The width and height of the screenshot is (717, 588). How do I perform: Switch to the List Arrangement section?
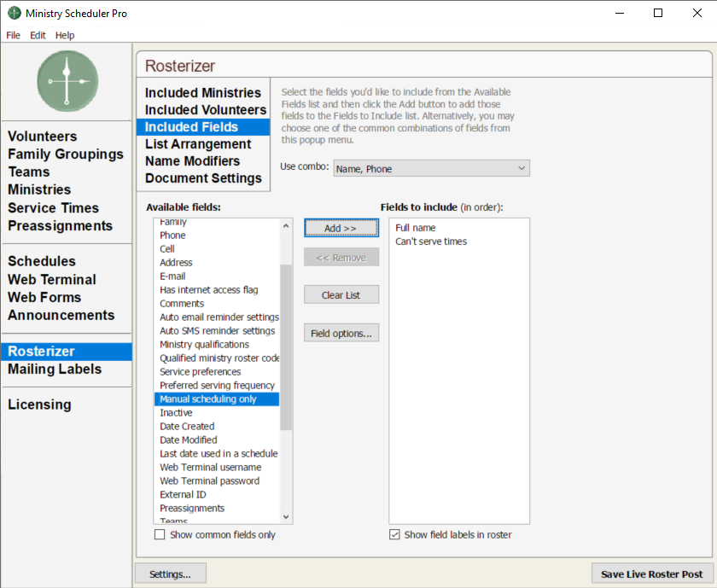pos(198,144)
